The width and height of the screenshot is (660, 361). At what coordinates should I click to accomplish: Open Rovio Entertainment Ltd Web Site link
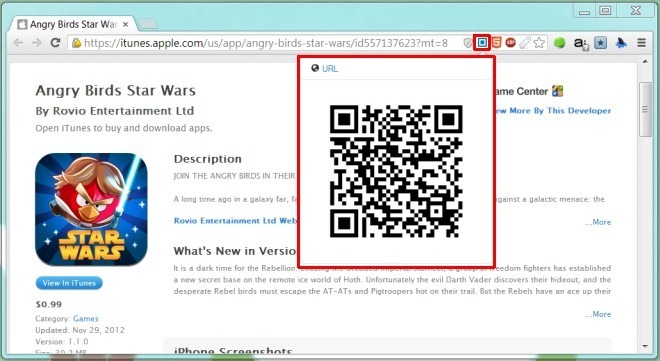[x=235, y=220]
